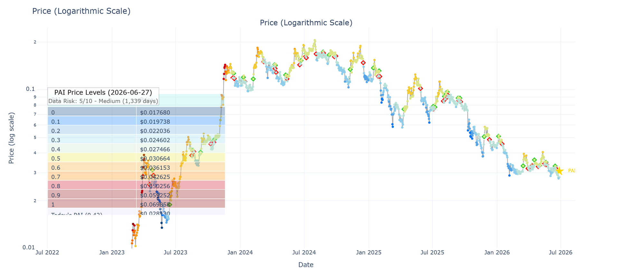Click the PAI level "0.3" table cell

point(92,139)
